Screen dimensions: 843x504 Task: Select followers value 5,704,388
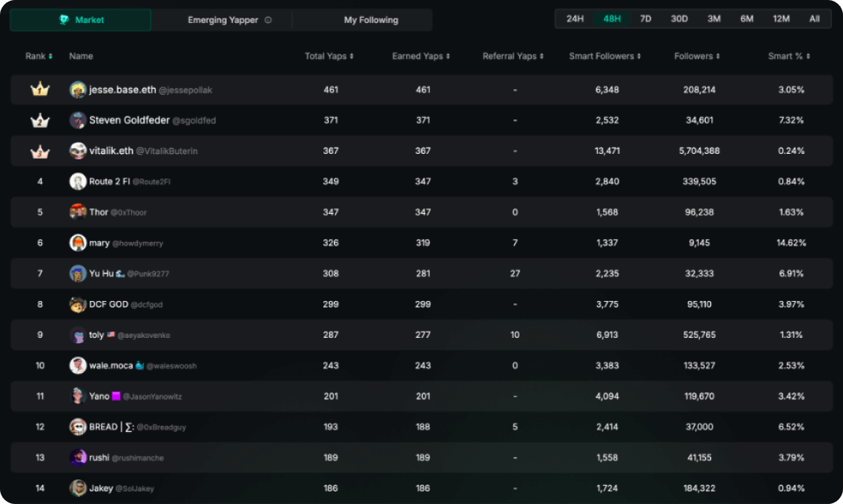pyautogui.click(x=699, y=151)
